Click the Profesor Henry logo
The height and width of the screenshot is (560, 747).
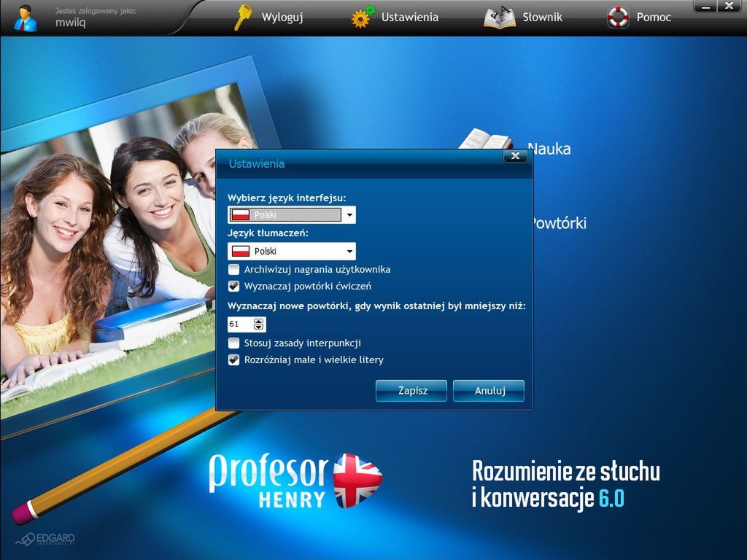[x=295, y=480]
